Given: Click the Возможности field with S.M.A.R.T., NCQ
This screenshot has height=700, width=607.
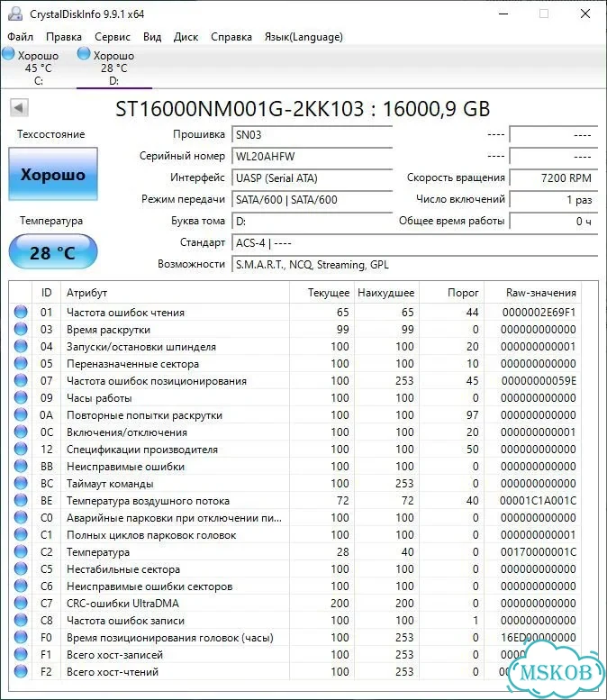Looking at the screenshot, I should (414, 265).
